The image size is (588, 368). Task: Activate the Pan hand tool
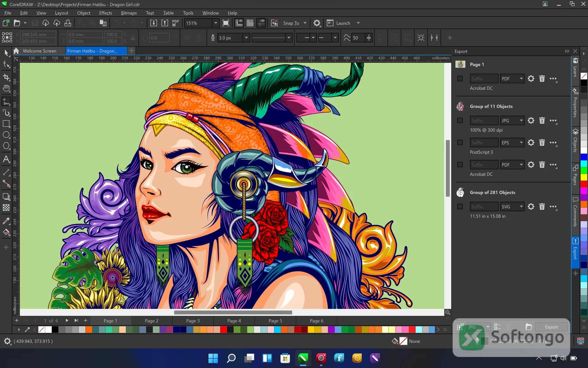pos(6,89)
